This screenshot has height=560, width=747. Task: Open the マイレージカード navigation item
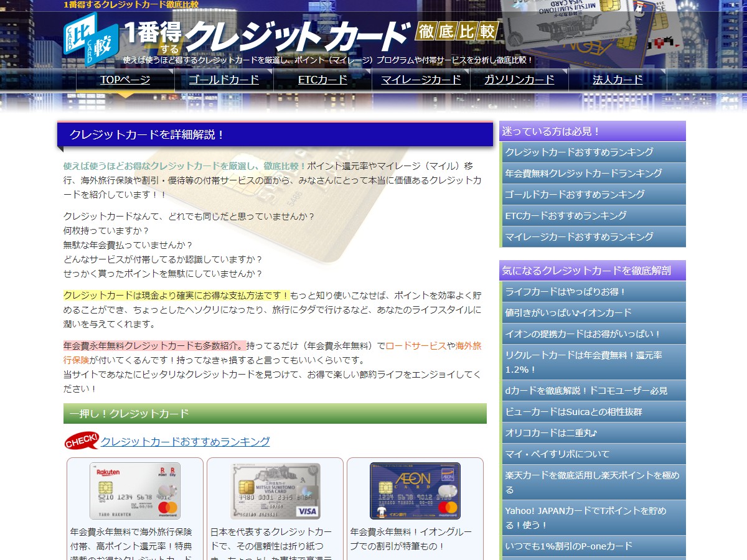tap(421, 80)
